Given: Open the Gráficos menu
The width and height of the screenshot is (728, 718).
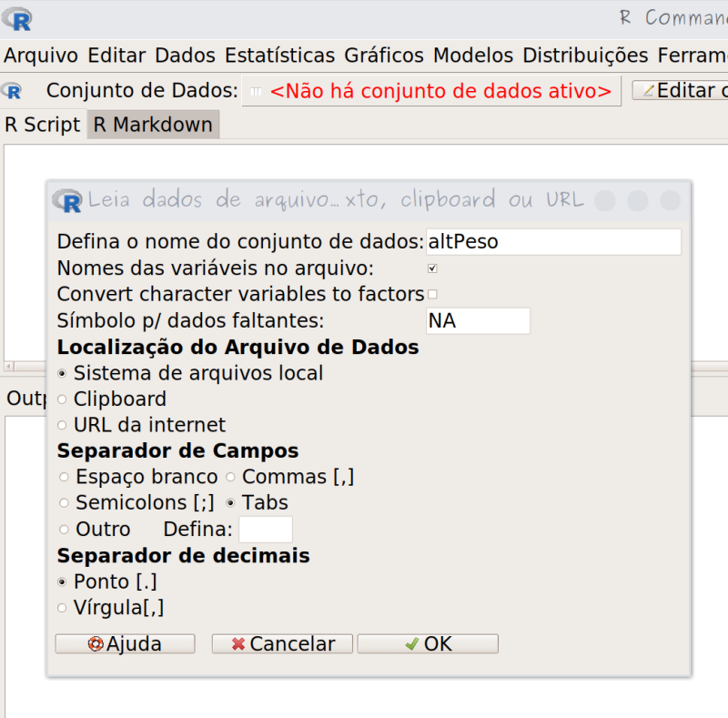Looking at the screenshot, I should pos(383,55).
